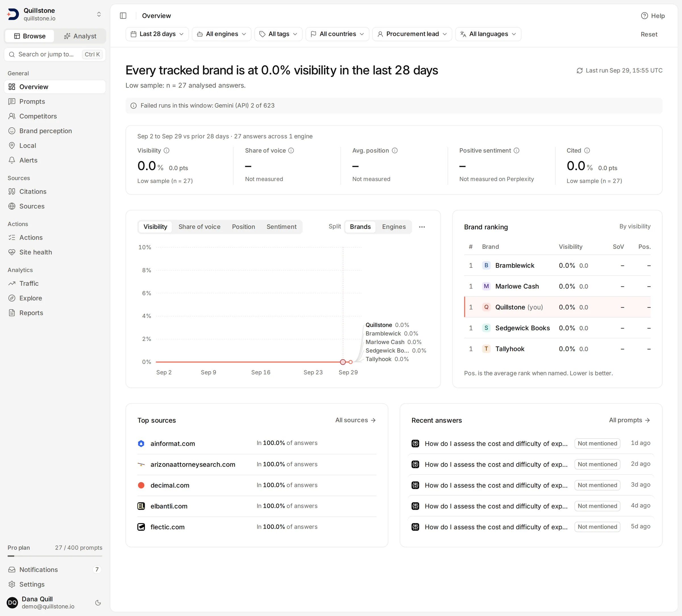Viewport: 682px width, 616px height.
Task: Open Brand perception in the sidebar
Action: (x=55, y=131)
